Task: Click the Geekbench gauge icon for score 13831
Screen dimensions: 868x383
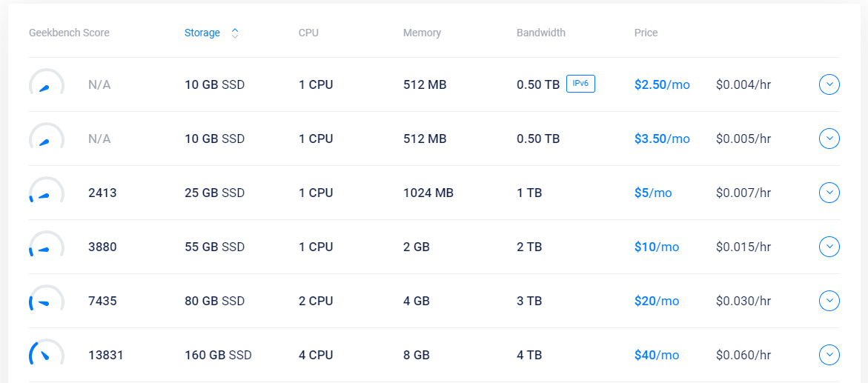Action: (x=47, y=353)
